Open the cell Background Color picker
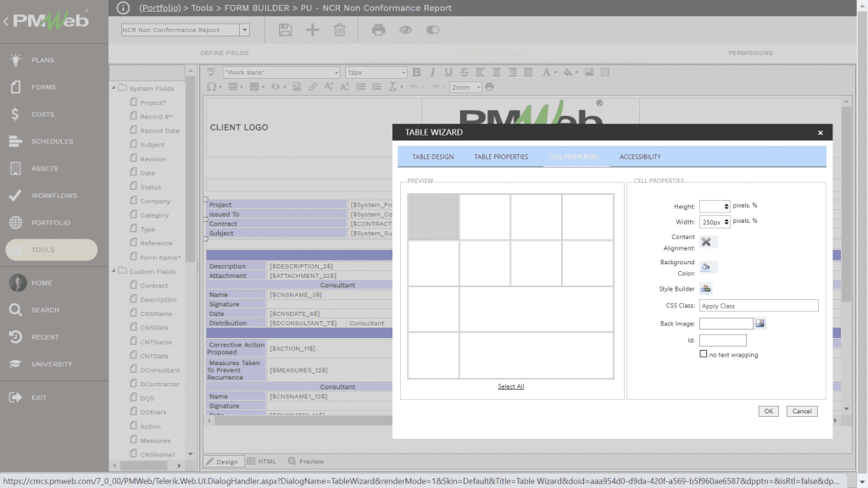This screenshot has width=868, height=488. click(x=707, y=267)
